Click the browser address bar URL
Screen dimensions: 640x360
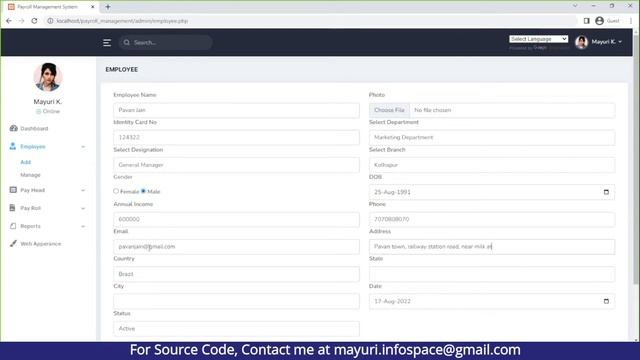coord(122,21)
